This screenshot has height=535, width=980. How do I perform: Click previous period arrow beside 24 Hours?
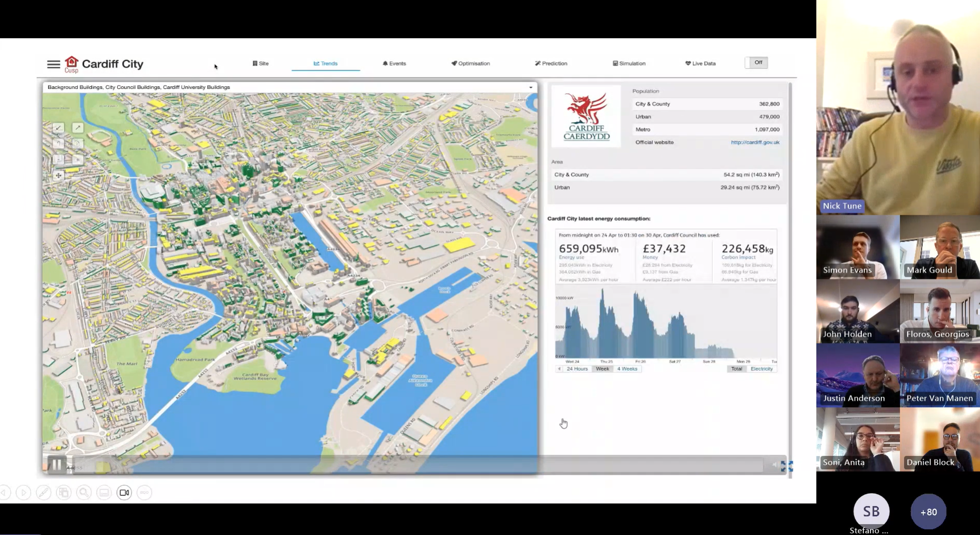[x=559, y=369]
